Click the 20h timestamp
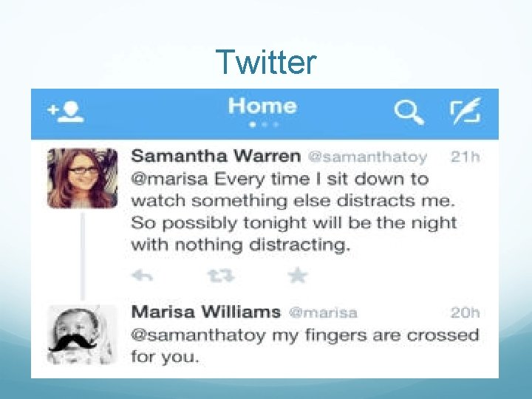The width and height of the screenshot is (532, 399). (x=465, y=313)
